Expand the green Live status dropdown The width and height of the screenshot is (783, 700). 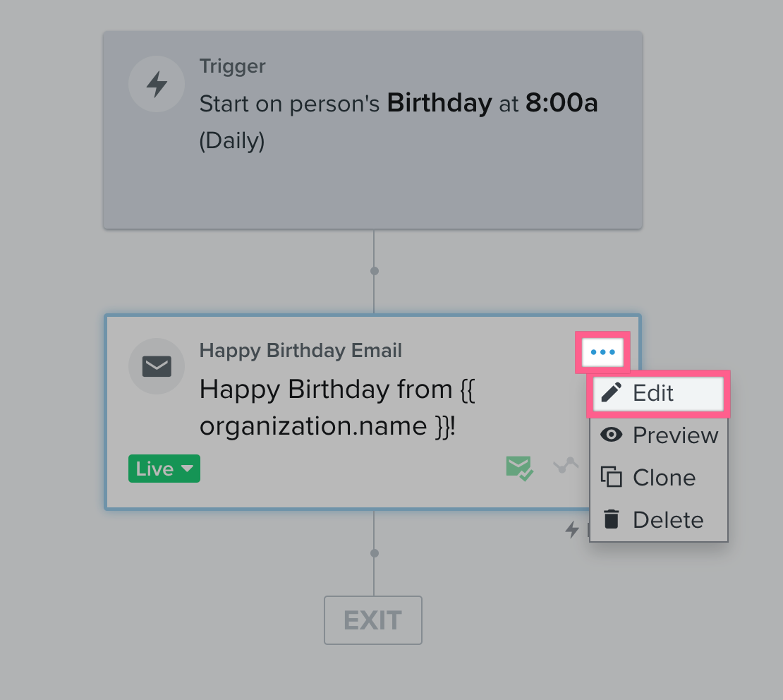pos(164,469)
